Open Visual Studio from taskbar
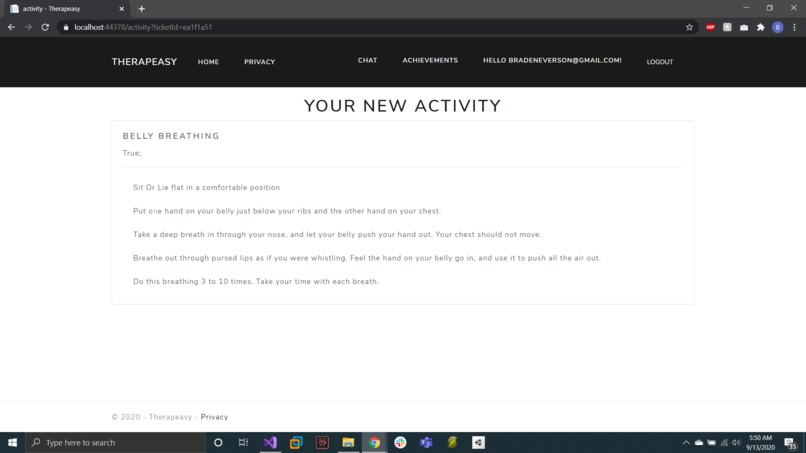806x453 pixels. (x=270, y=443)
